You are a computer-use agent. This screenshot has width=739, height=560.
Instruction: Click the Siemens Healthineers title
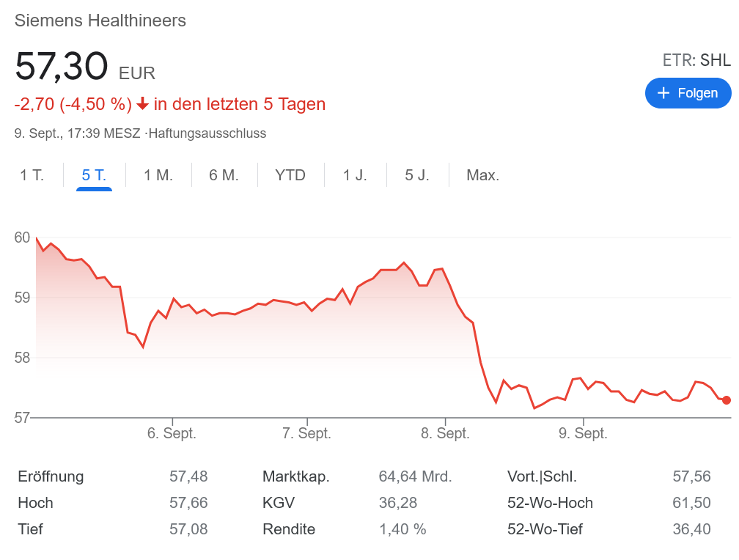point(100,21)
